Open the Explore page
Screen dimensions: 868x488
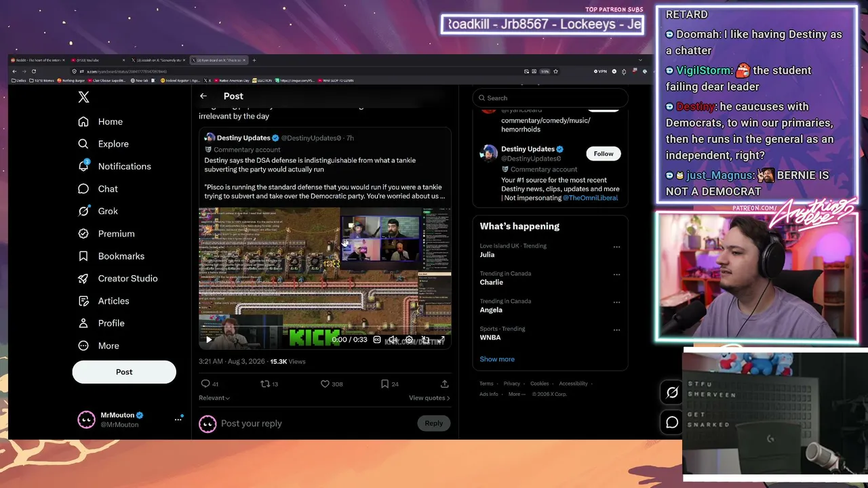[x=103, y=144]
